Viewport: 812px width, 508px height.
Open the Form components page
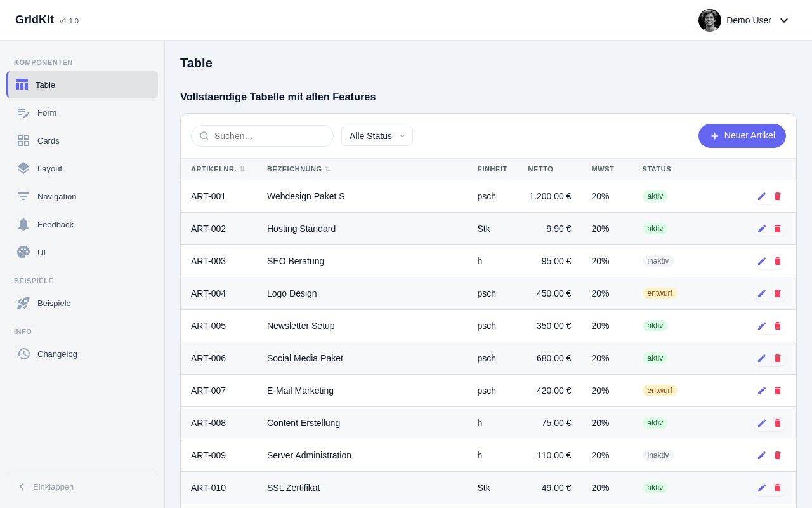click(x=47, y=112)
